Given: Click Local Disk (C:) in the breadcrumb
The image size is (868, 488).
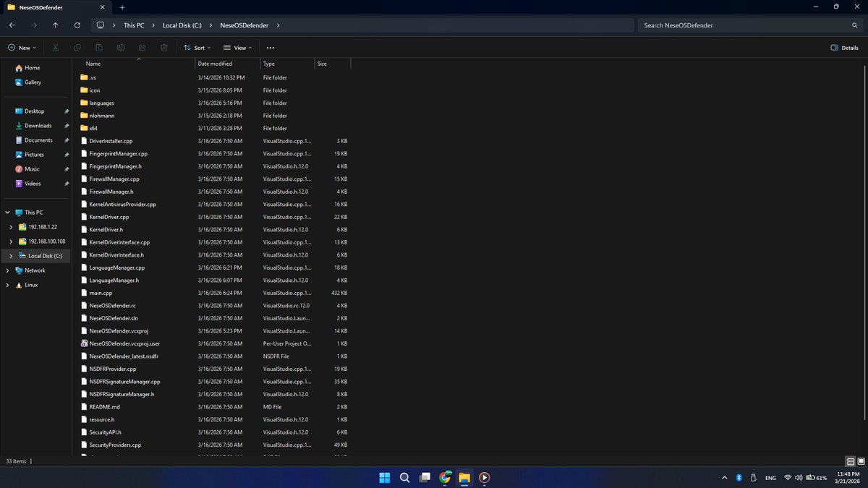Looking at the screenshot, I should click(x=182, y=25).
